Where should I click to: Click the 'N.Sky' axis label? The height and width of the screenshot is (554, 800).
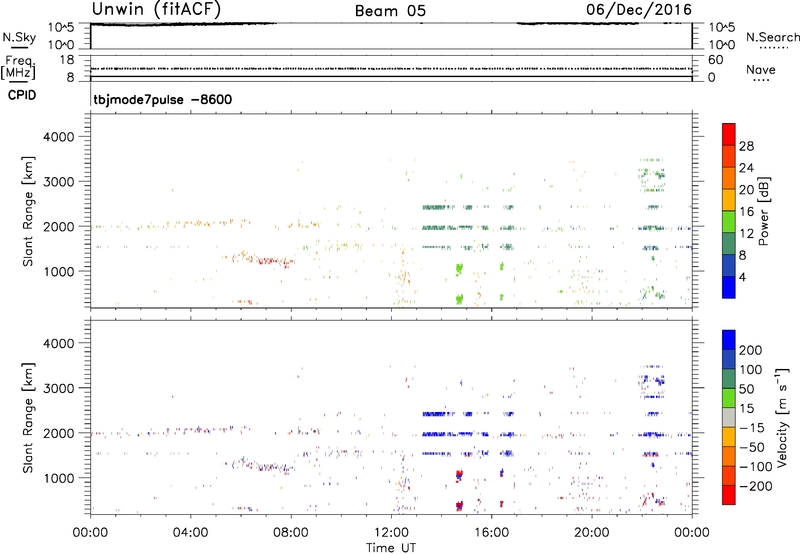click(x=19, y=37)
